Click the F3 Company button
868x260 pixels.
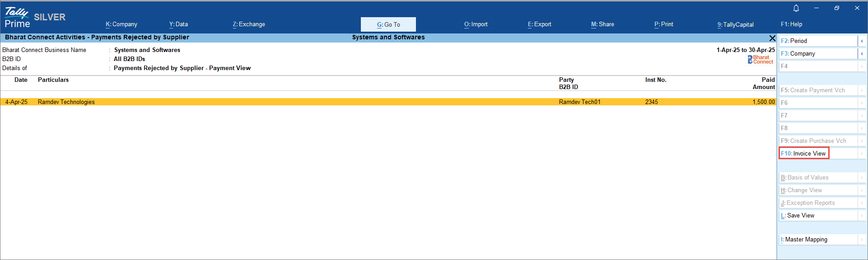(x=817, y=54)
